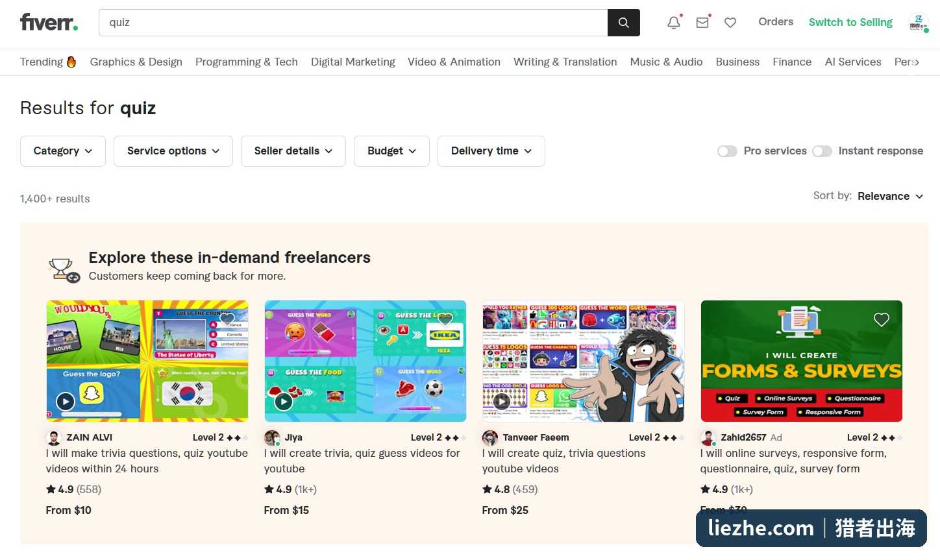Open ZAIN ALVI gig thumbnail

point(147,361)
